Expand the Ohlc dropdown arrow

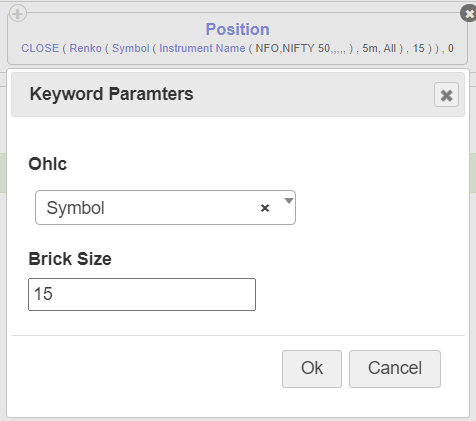point(289,201)
